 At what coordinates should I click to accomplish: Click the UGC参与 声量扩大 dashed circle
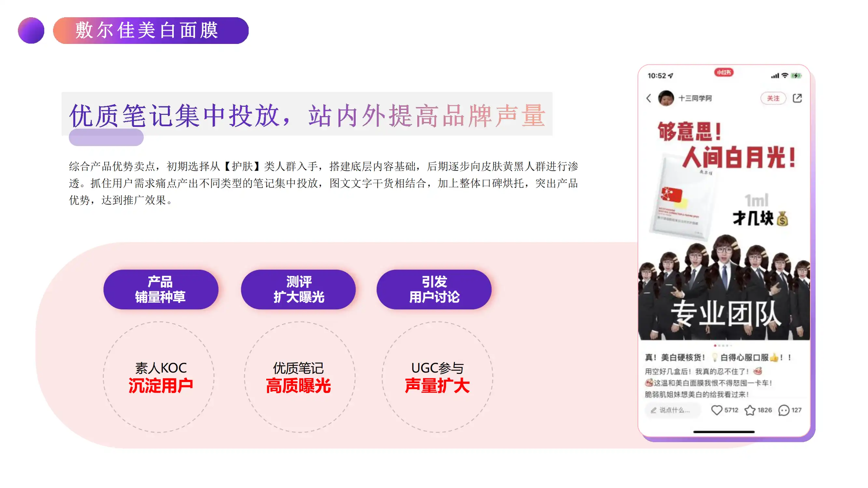(x=437, y=377)
